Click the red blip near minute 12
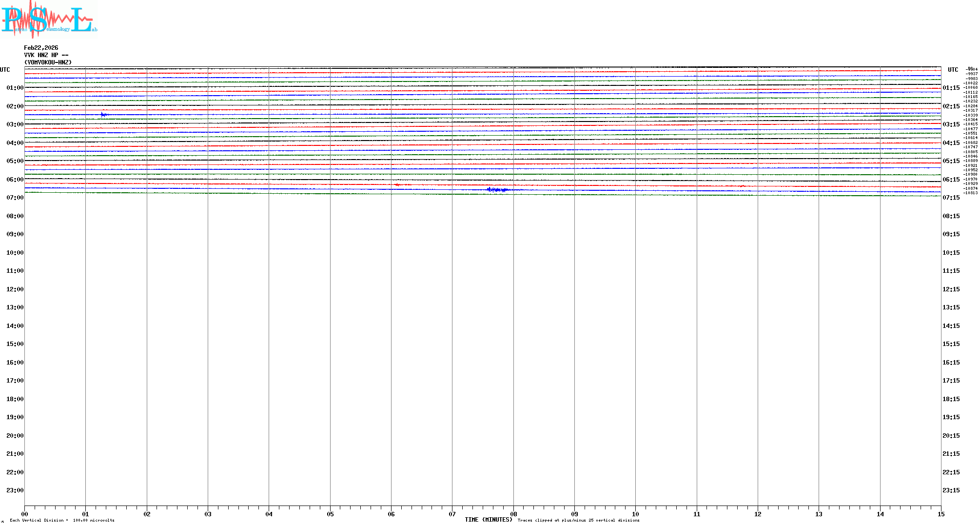Image resolution: width=980 pixels, height=527 pixels. click(x=742, y=186)
